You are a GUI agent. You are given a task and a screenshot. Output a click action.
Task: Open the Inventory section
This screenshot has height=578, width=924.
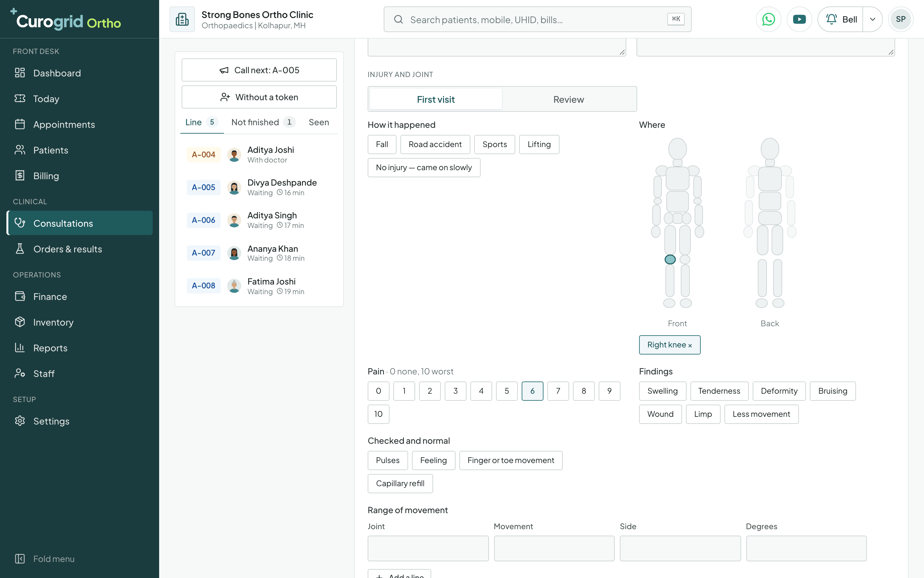click(x=80, y=322)
